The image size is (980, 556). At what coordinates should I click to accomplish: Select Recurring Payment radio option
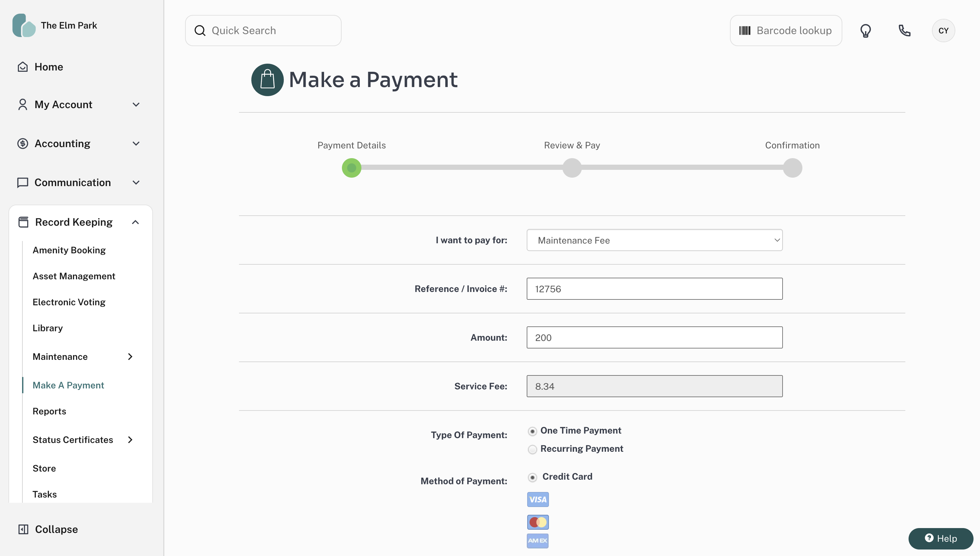[x=532, y=449]
